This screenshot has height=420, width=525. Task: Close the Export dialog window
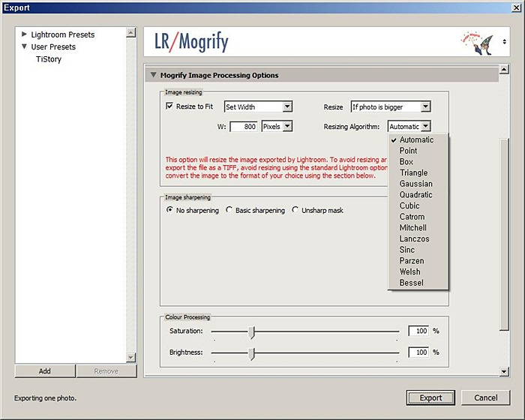click(x=516, y=7)
